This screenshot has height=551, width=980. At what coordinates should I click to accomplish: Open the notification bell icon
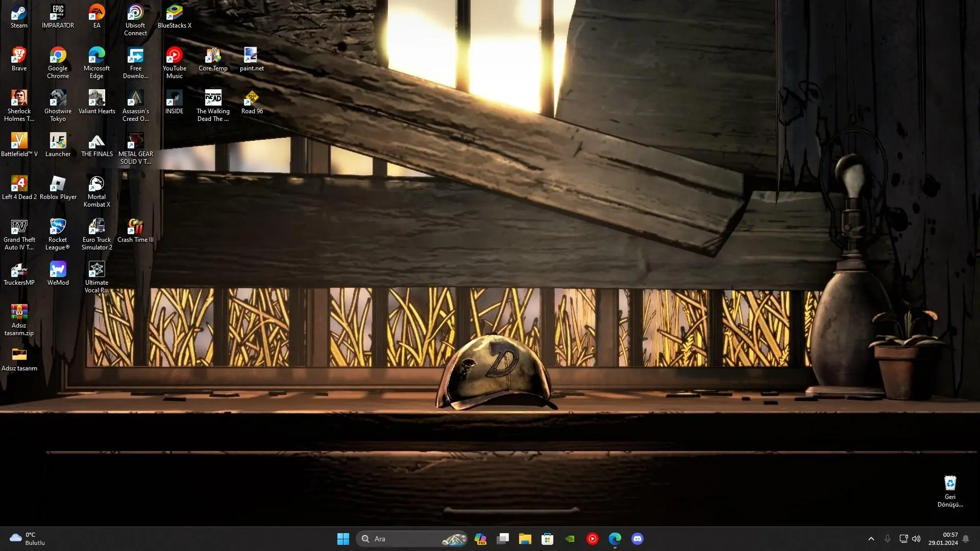(966, 539)
